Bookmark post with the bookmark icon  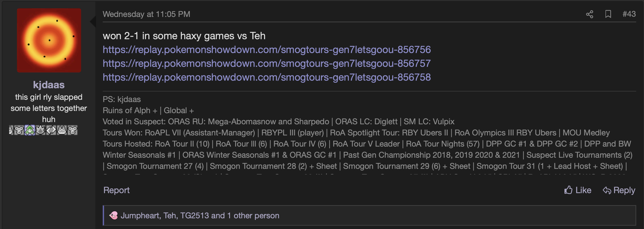pyautogui.click(x=608, y=14)
